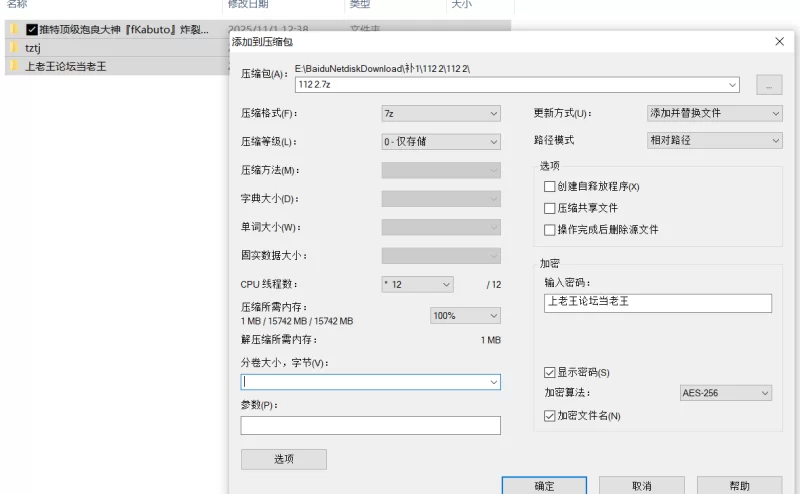The width and height of the screenshot is (800, 494).
Task: Click the 选项 button
Action: click(283, 459)
